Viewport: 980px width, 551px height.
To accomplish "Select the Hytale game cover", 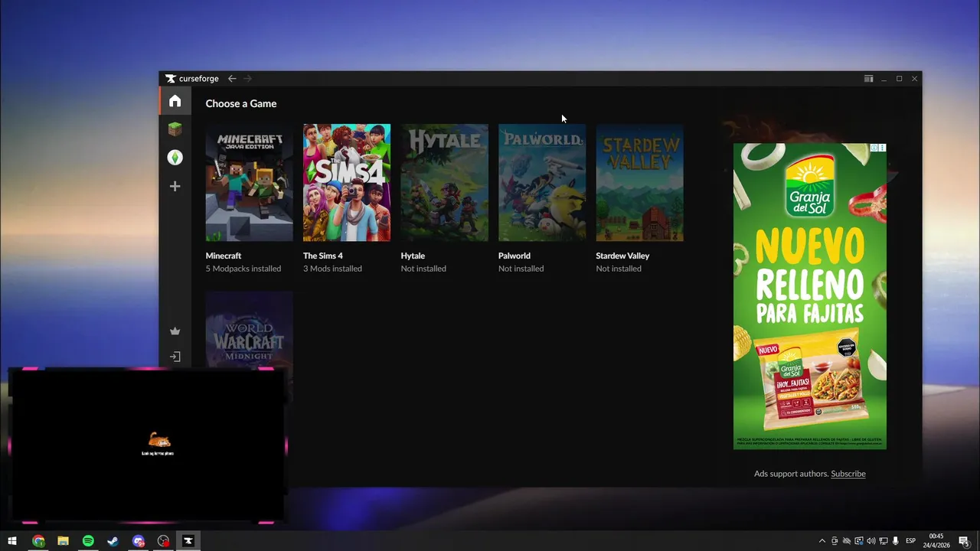I will pyautogui.click(x=444, y=183).
